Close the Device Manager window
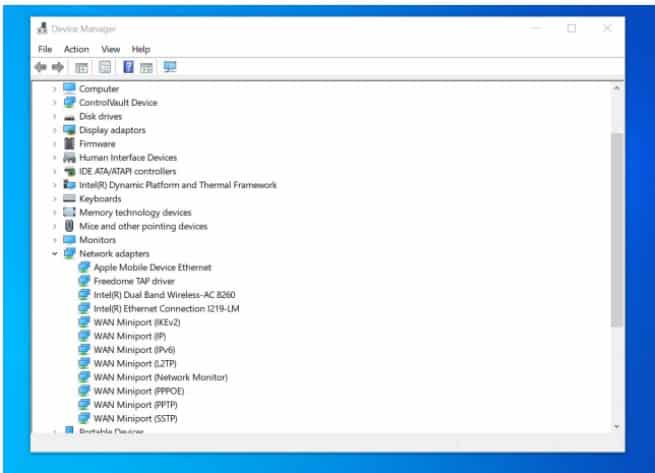Viewport: 655px width, 473px height. (607, 28)
